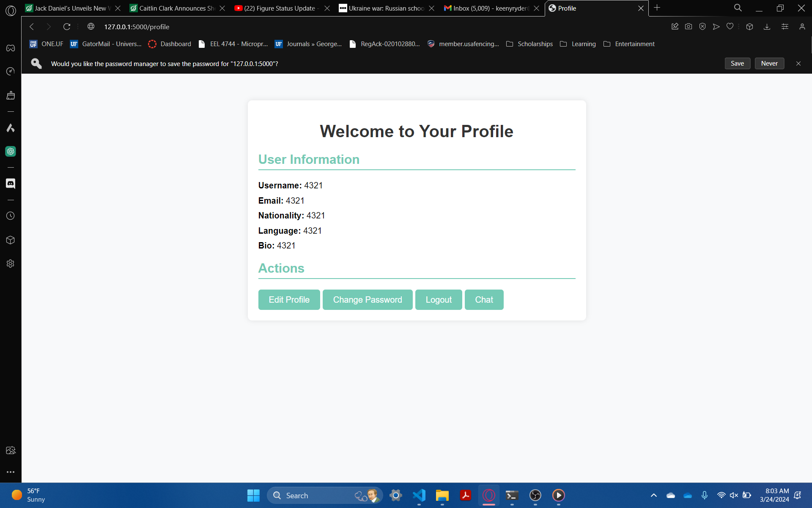Screen dimensions: 812x508
Task: Open the downloads icon in browser toolbar
Action: click(x=767, y=27)
